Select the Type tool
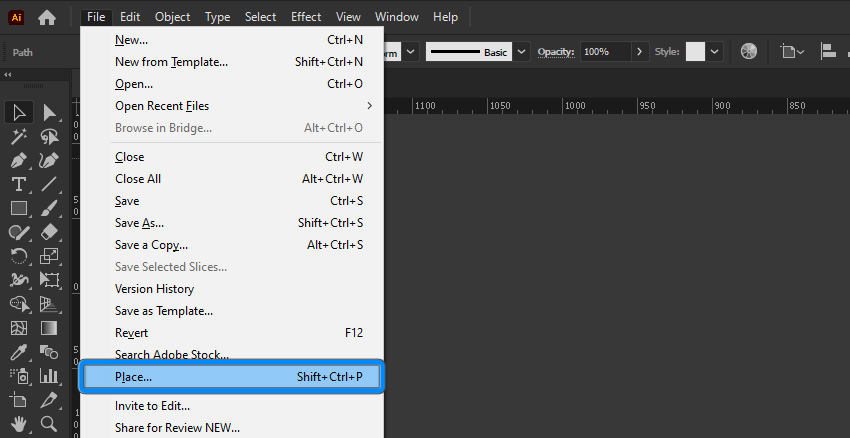This screenshot has width=850, height=438. coord(19,184)
